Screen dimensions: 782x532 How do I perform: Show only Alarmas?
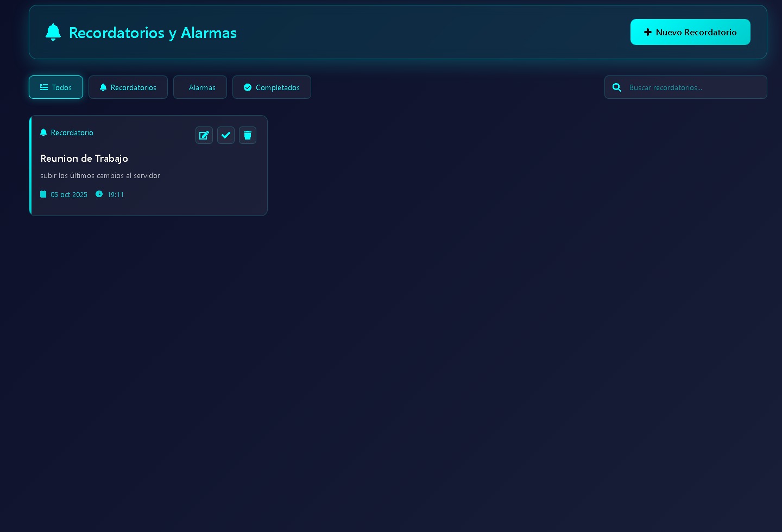pyautogui.click(x=200, y=87)
